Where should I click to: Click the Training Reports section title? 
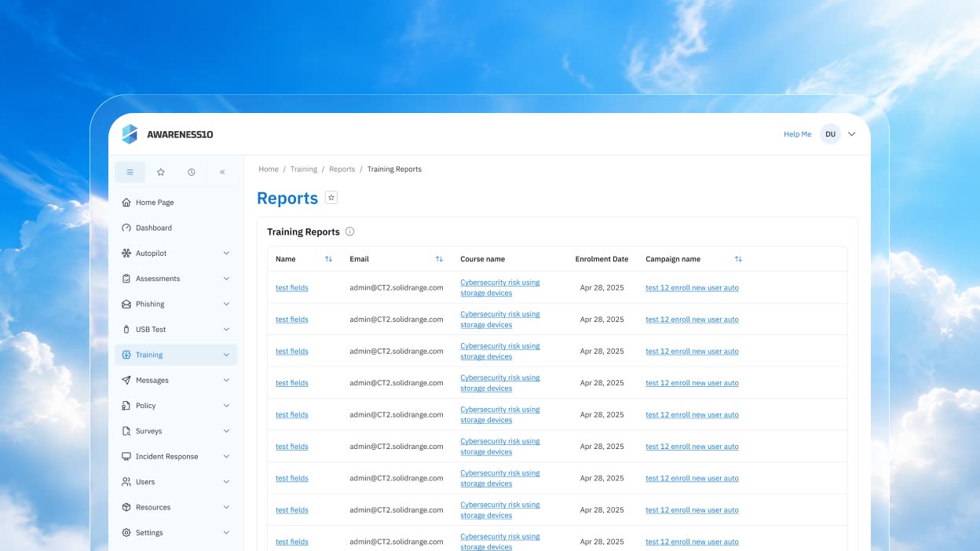(x=304, y=232)
